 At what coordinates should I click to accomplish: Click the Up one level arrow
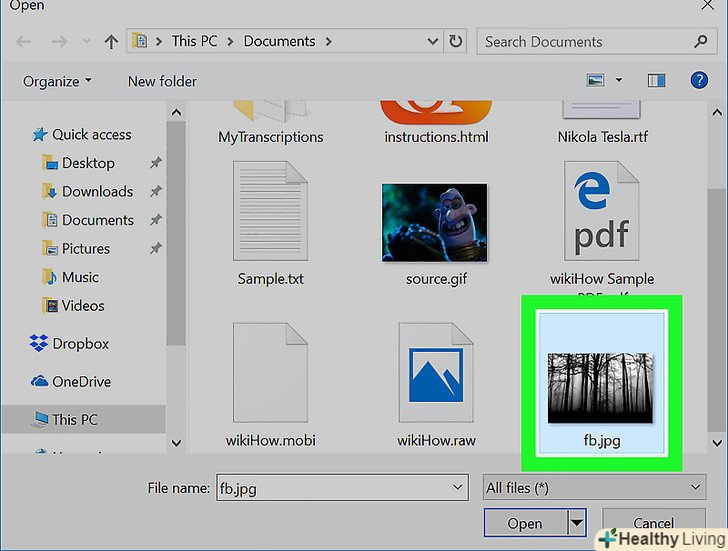(x=111, y=42)
